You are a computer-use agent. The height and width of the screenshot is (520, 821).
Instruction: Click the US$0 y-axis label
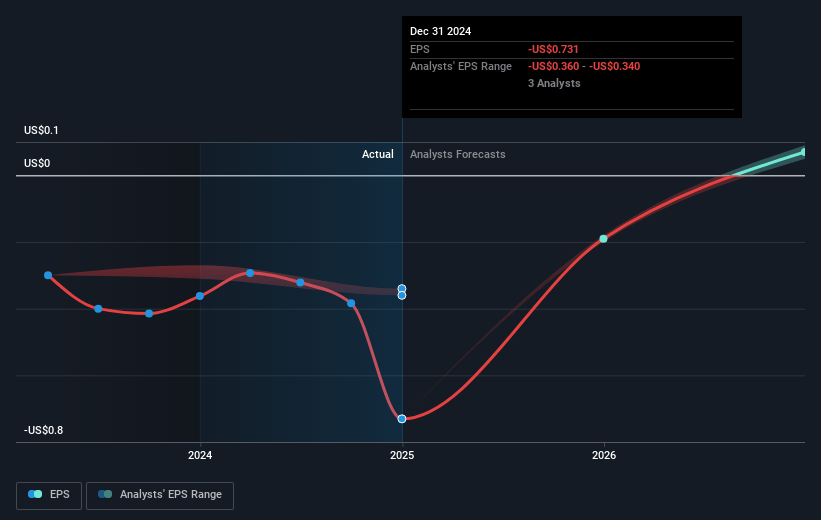coord(37,163)
